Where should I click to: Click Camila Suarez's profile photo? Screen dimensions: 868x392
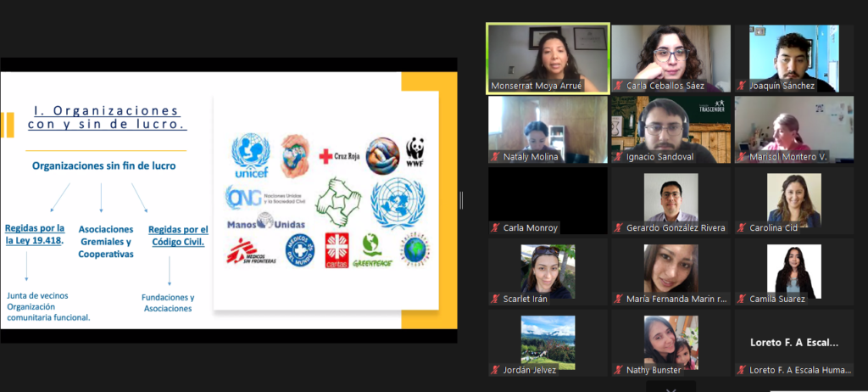[x=793, y=270]
